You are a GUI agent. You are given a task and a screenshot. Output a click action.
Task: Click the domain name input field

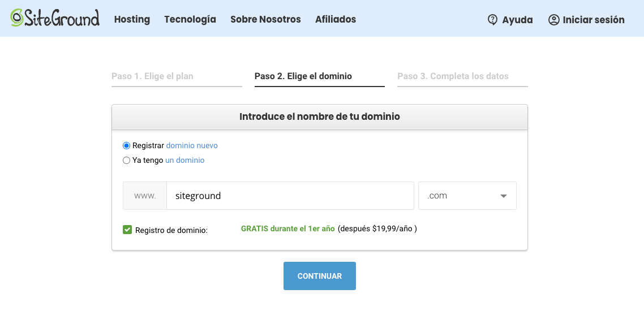pyautogui.click(x=290, y=196)
